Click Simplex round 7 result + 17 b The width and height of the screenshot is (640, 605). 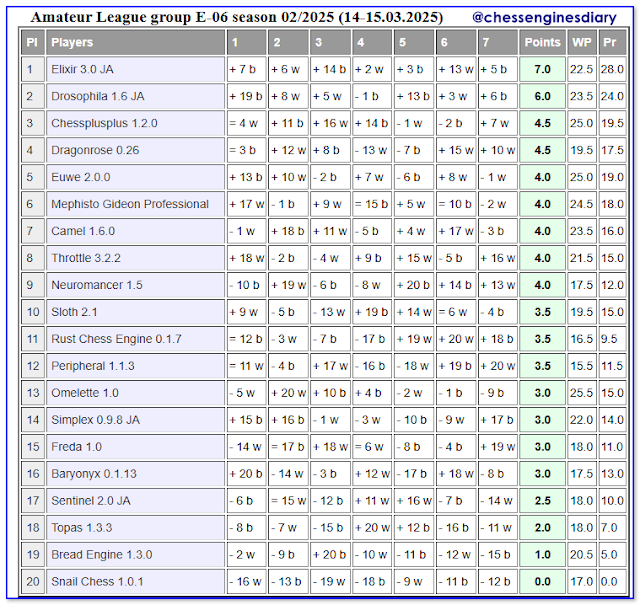coord(498,420)
